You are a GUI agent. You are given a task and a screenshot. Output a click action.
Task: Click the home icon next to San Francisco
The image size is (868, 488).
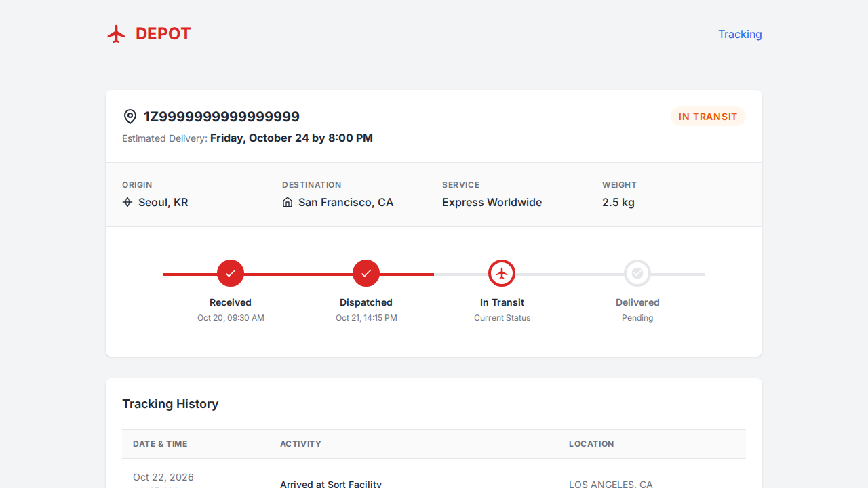coord(288,202)
